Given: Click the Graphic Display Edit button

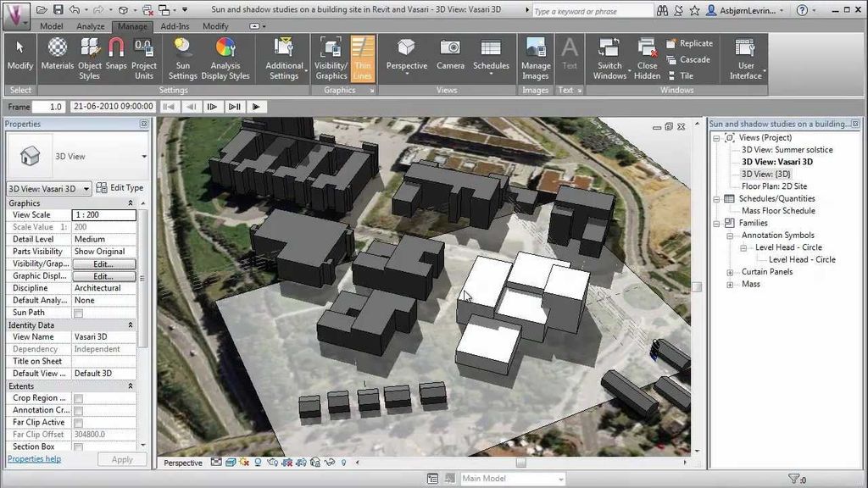Looking at the screenshot, I should tap(103, 276).
